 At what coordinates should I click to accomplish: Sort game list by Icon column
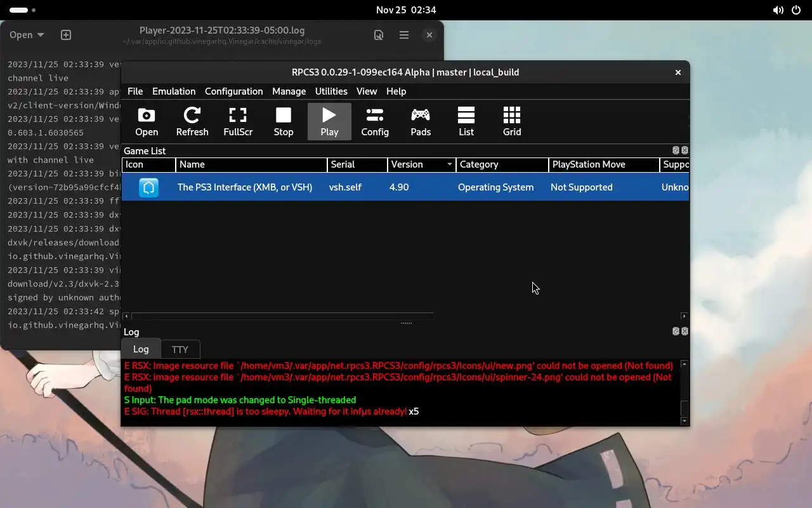pyautogui.click(x=149, y=164)
